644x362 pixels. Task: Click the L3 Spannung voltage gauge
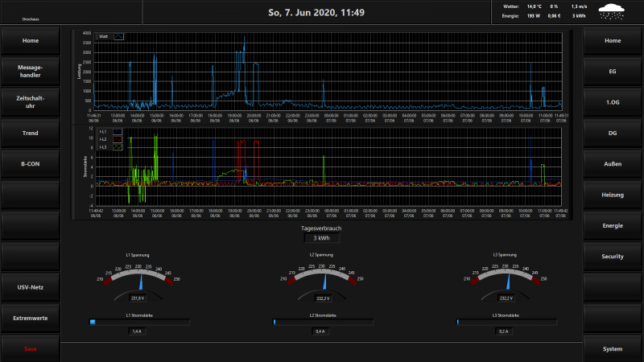506,281
